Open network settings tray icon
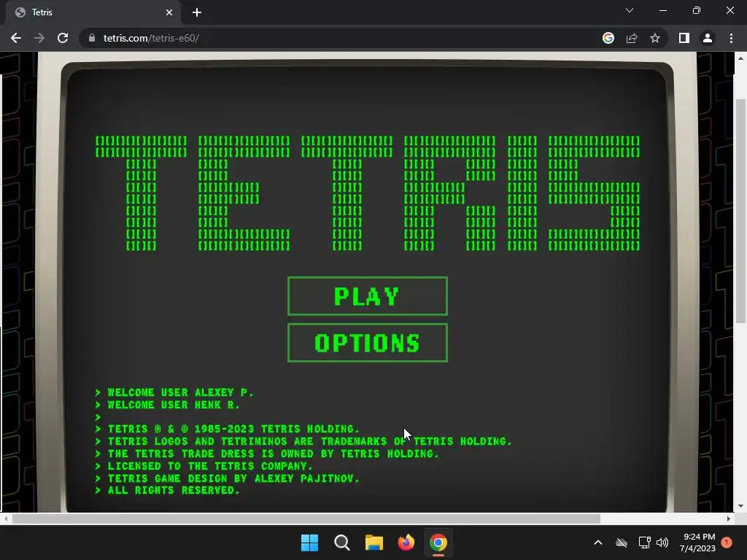This screenshot has width=747, height=560. (644, 542)
